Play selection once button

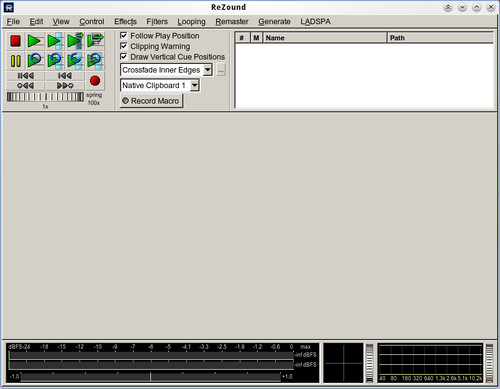55,41
